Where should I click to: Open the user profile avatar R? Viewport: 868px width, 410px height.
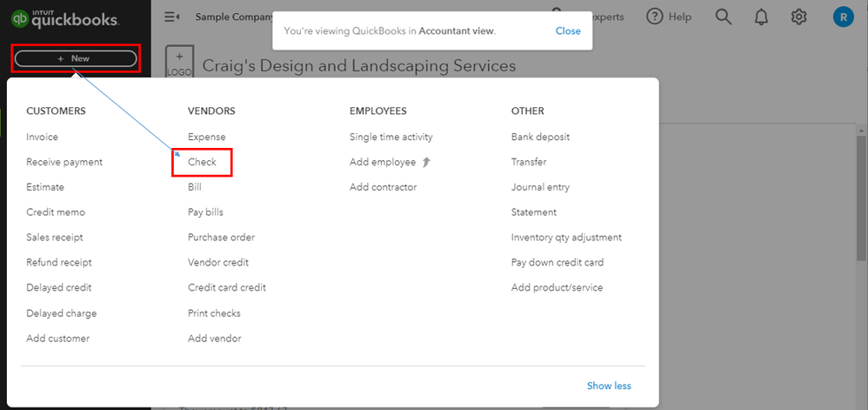(843, 17)
